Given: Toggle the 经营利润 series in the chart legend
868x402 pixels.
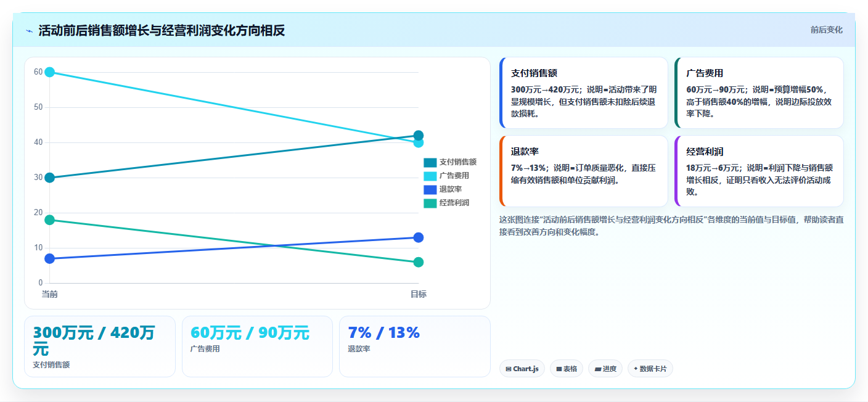Looking at the screenshot, I should click(x=446, y=203).
